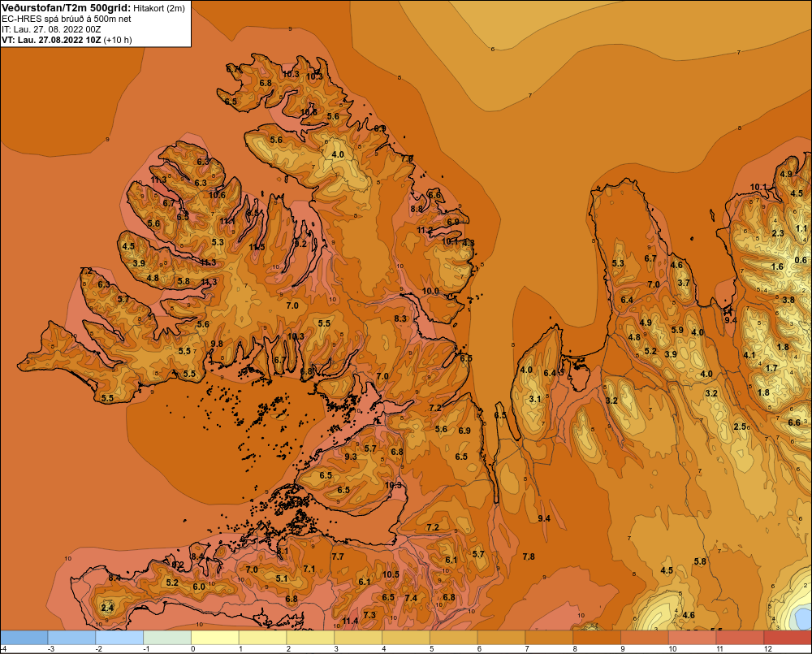Screen dimensions: 812x654
Task: Click the '10.8' temperature label
Action: point(309,111)
